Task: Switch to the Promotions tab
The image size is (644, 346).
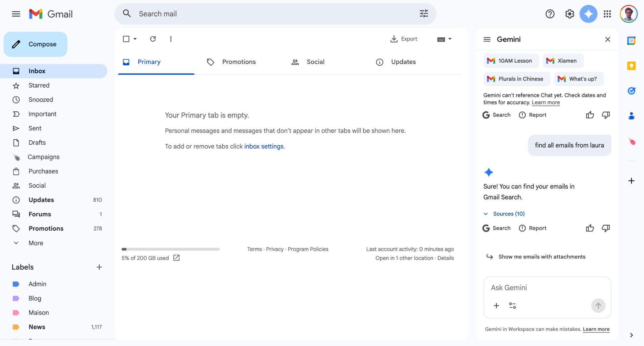Action: pos(239,62)
